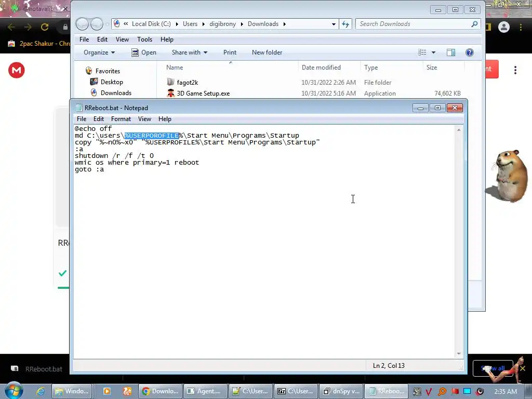This screenshot has width=532, height=399.
Task: Click Explorer back navigation button
Action: (82, 24)
